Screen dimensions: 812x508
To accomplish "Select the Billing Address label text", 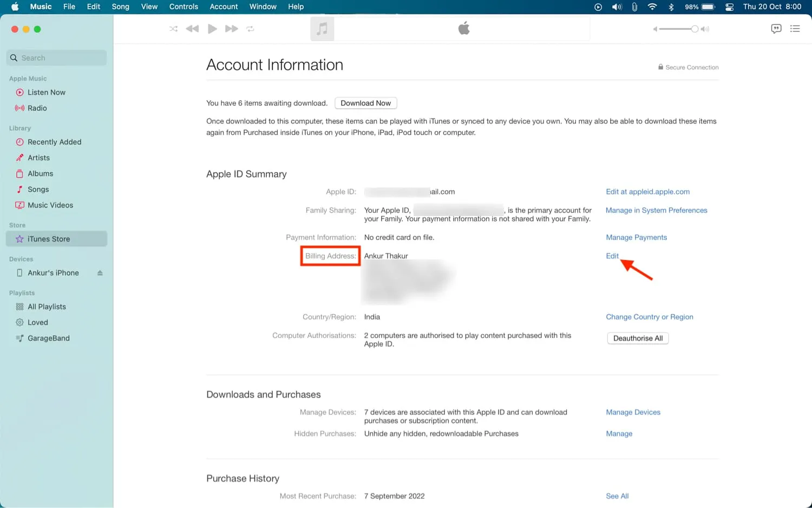I will [330, 256].
